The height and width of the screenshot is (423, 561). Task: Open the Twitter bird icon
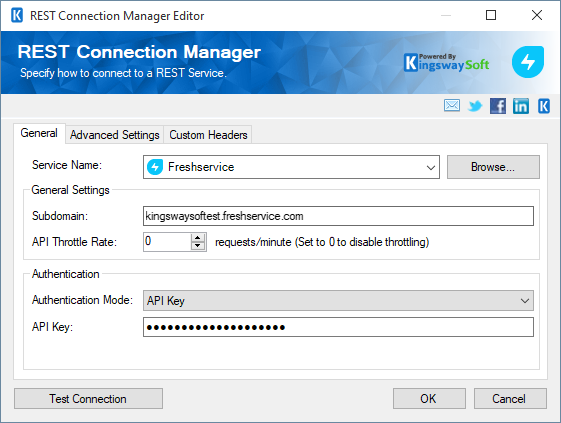pyautogui.click(x=475, y=106)
